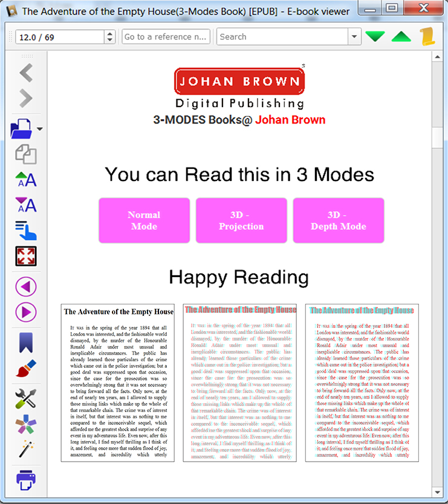Click the Normal Mode button
Screen dimensions: 448x504
(x=144, y=220)
